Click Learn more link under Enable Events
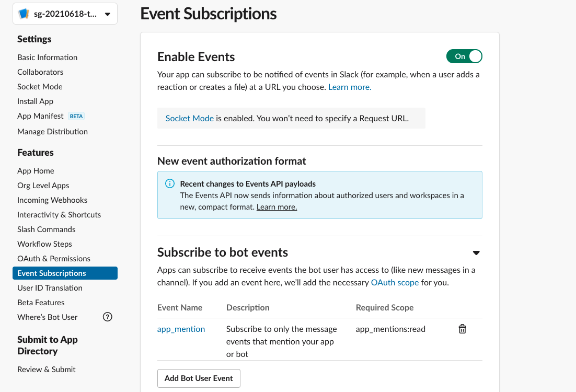 pos(350,87)
